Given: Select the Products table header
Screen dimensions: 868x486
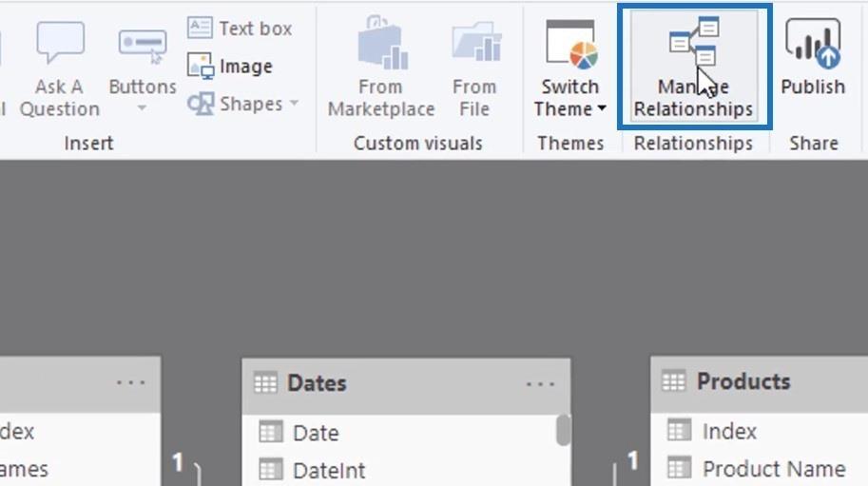Looking at the screenshot, I should 743,381.
